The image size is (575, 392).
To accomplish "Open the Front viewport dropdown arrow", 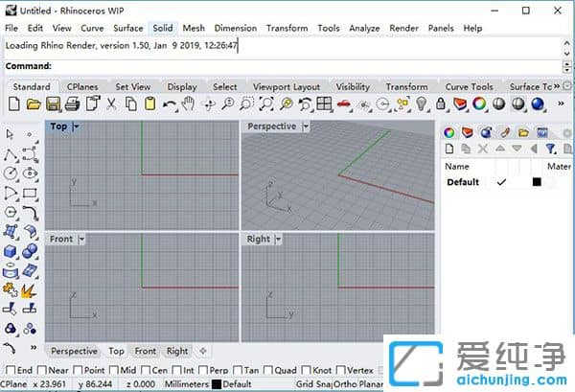I will pyautogui.click(x=81, y=239).
